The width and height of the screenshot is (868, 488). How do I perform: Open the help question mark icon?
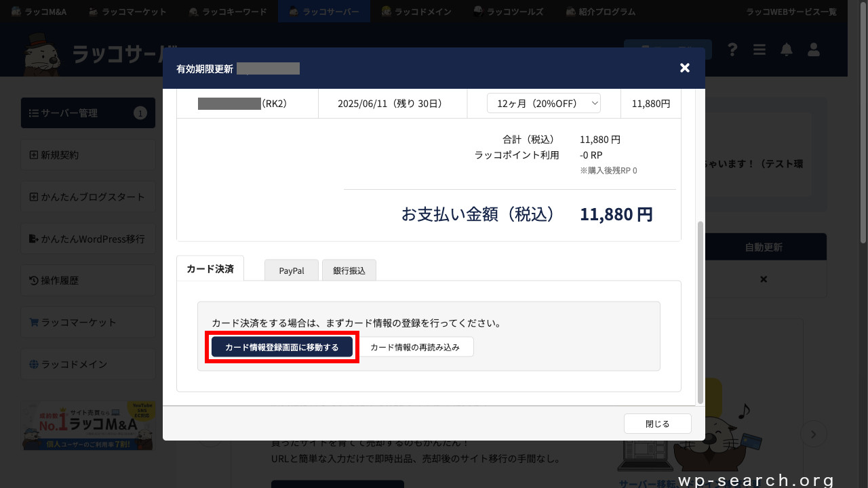(x=732, y=50)
